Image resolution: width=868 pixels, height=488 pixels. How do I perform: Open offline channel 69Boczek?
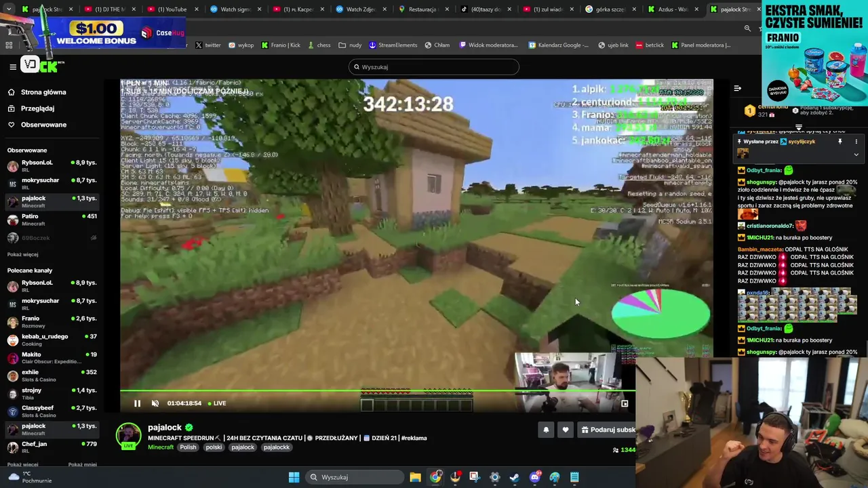[53, 238]
